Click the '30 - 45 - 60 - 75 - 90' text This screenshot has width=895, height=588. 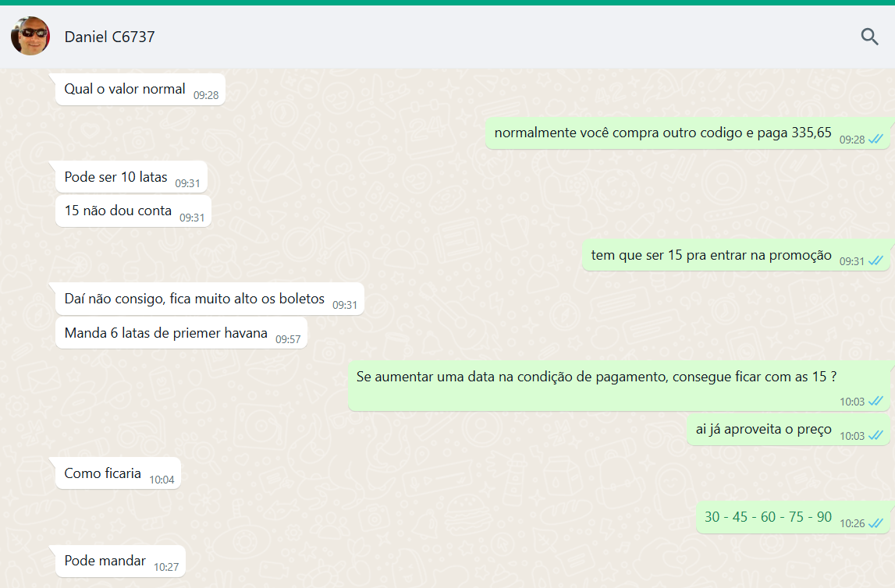[x=768, y=517]
